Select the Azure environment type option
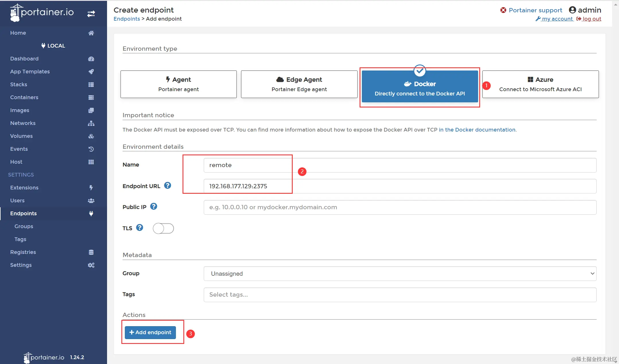This screenshot has width=619, height=364. click(x=540, y=84)
